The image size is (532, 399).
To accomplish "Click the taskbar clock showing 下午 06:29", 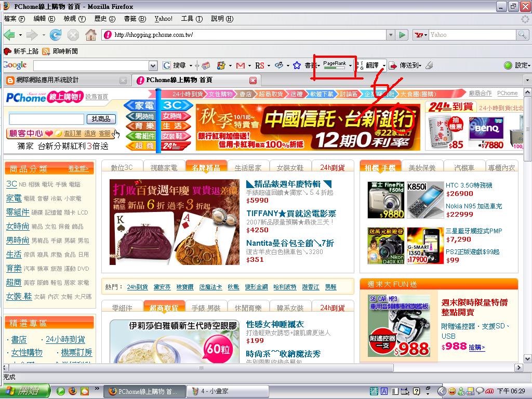I will (x=511, y=391).
